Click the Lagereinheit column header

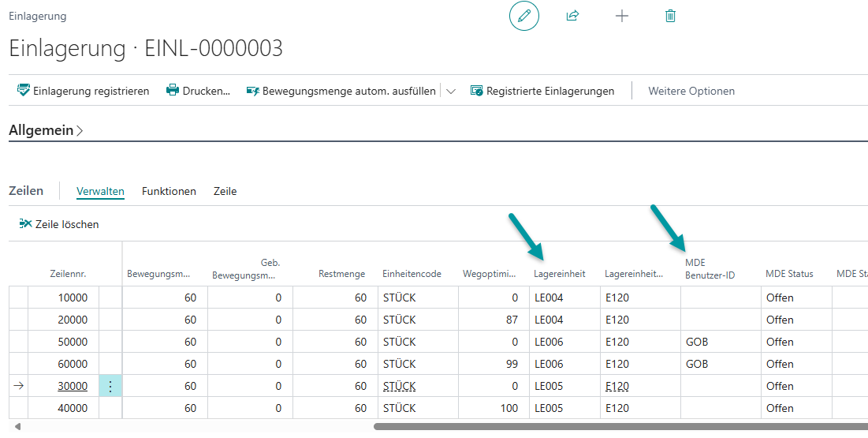(560, 274)
